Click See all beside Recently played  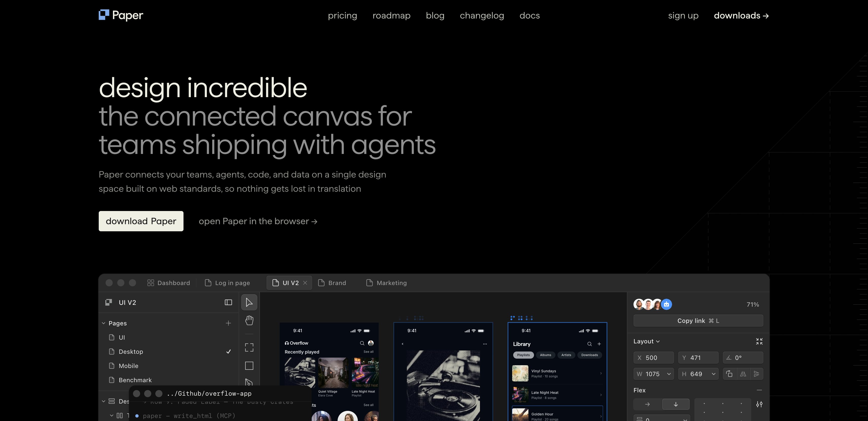[368, 352]
